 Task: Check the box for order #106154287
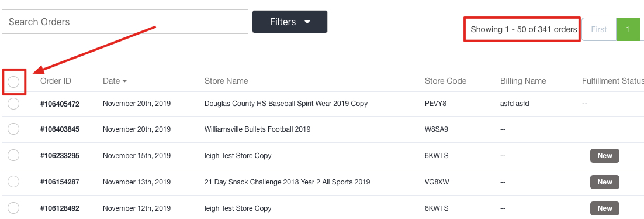(13, 182)
